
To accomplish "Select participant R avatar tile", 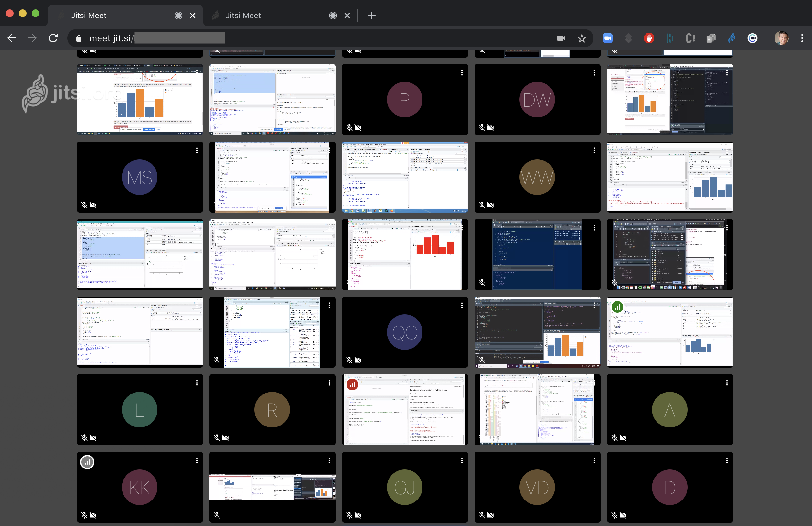I will [272, 410].
